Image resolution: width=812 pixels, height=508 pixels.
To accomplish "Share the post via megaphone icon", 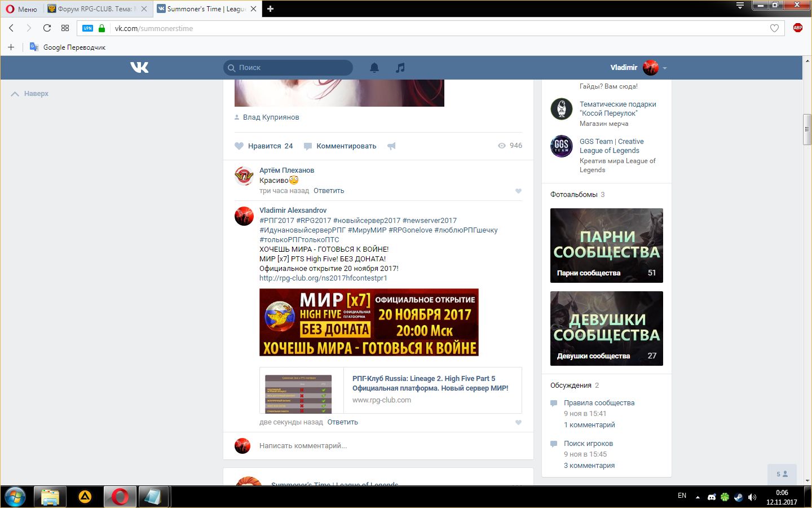I will 391,146.
